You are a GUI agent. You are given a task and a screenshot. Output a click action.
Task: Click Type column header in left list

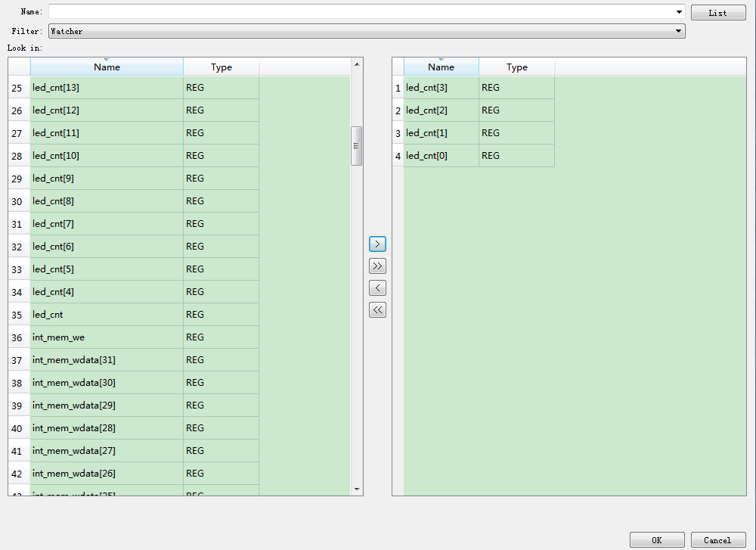[x=222, y=67]
